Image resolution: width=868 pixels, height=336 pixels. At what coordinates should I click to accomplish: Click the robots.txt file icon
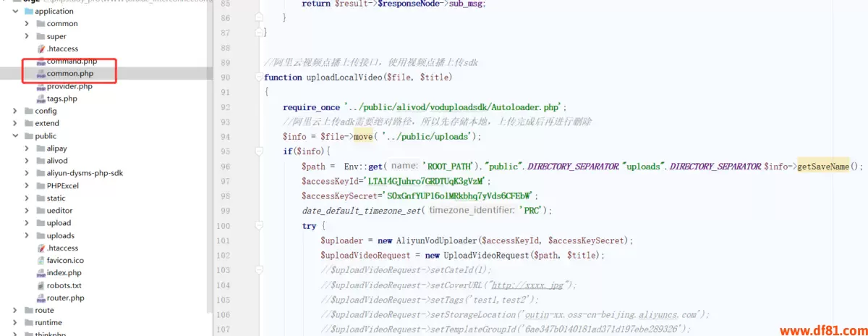click(41, 285)
